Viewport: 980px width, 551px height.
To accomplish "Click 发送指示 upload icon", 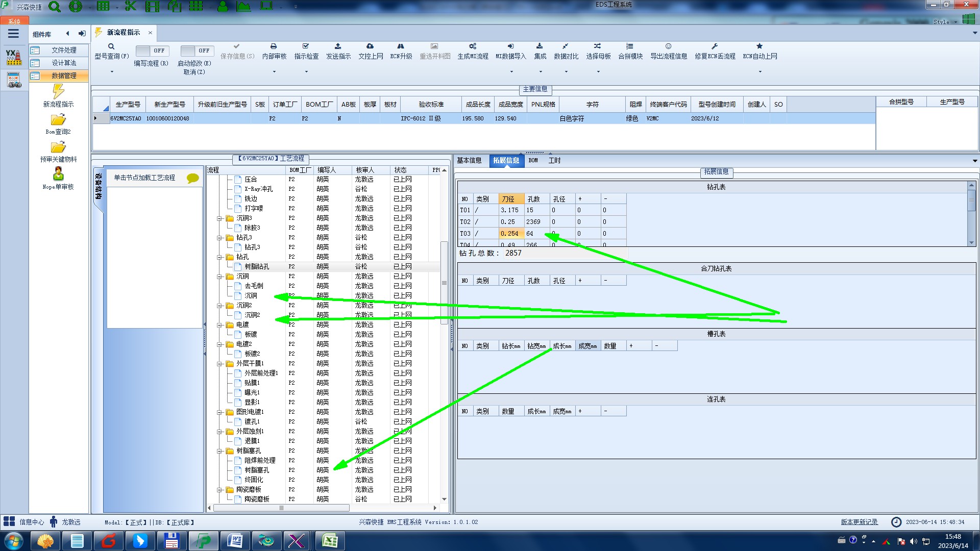I will click(x=338, y=46).
